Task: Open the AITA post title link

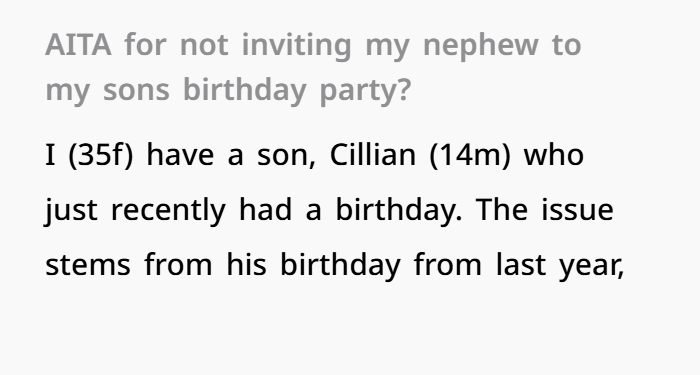Action: coord(313,67)
